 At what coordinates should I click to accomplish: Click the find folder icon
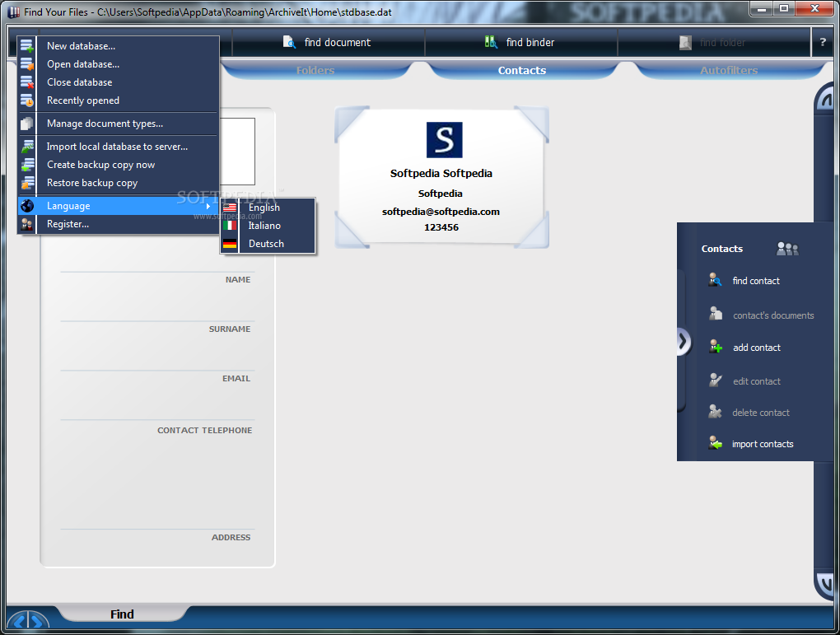(685, 42)
